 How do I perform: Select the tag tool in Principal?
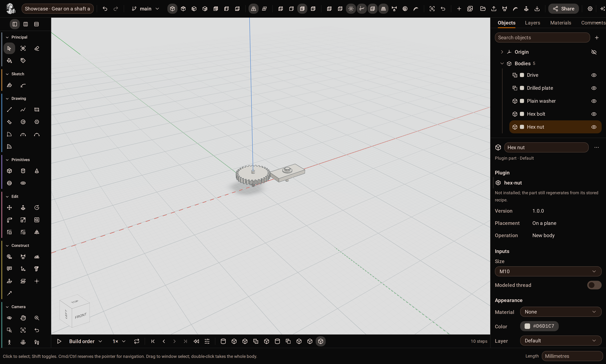(23, 61)
